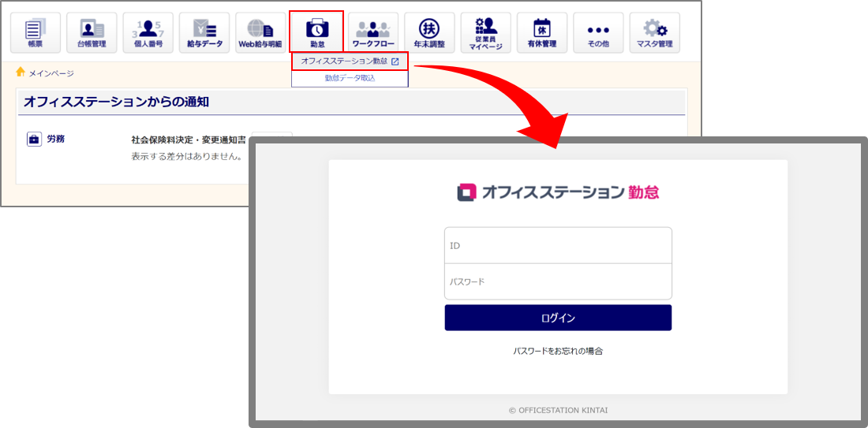
Task: Click the 表示する差分はありません message
Action: click(x=188, y=157)
